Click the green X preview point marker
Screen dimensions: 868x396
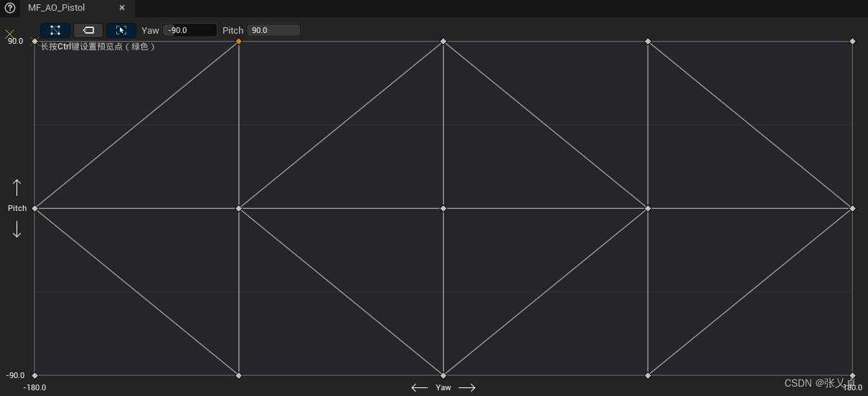(10, 34)
